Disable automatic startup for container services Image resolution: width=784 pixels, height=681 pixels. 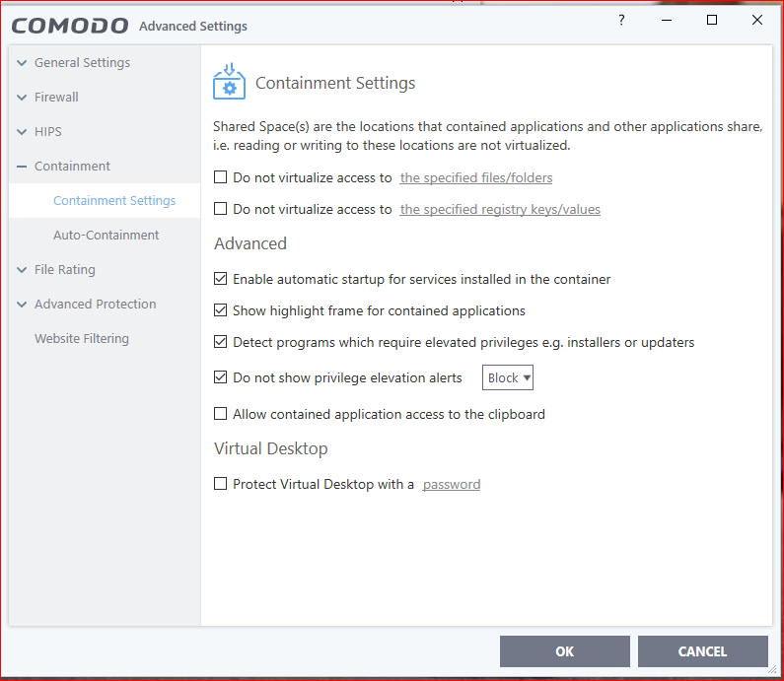pyautogui.click(x=221, y=279)
